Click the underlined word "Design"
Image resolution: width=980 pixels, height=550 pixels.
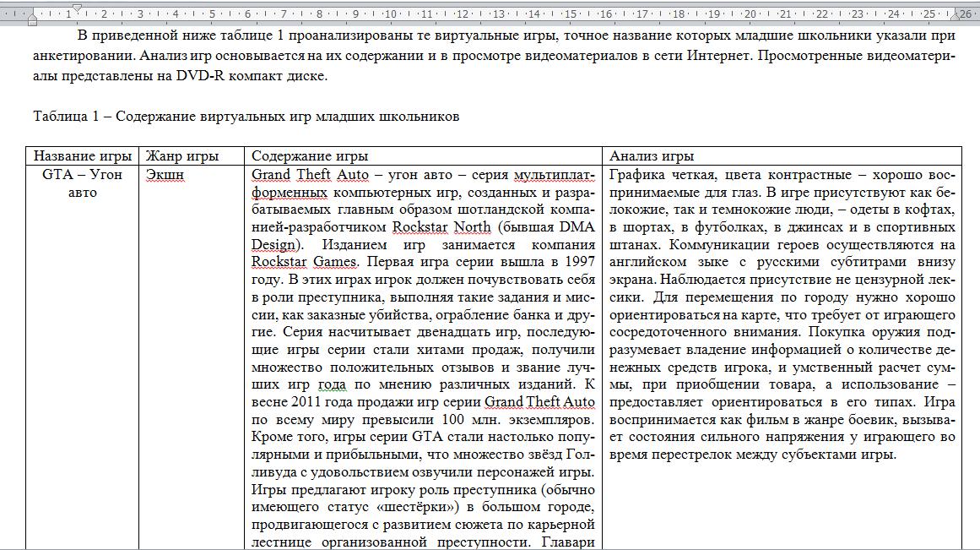point(273,244)
